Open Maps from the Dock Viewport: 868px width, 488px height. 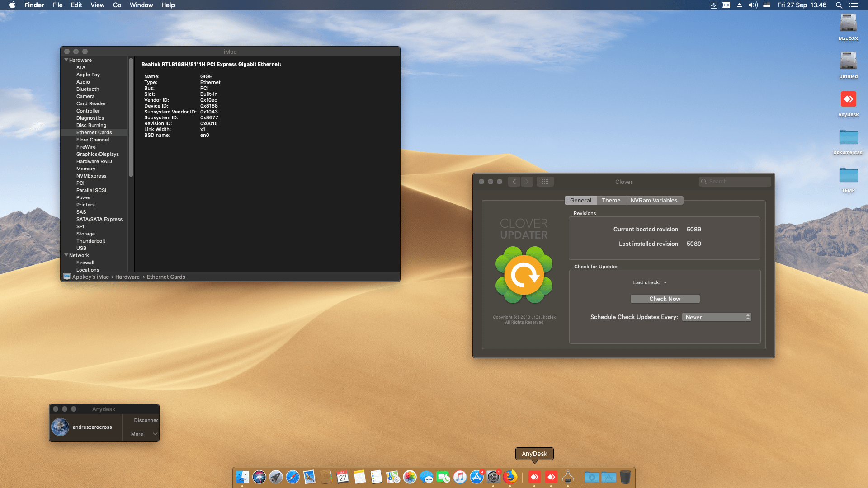click(x=393, y=477)
